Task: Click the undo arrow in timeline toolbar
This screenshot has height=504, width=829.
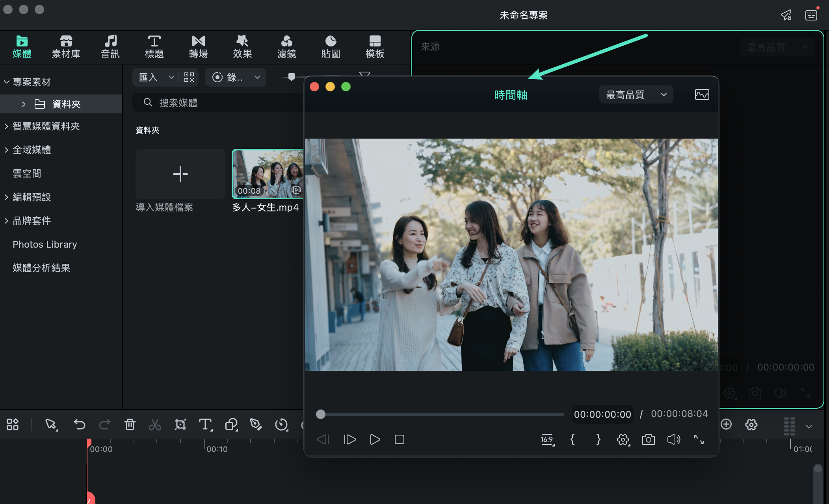Action: [x=80, y=424]
